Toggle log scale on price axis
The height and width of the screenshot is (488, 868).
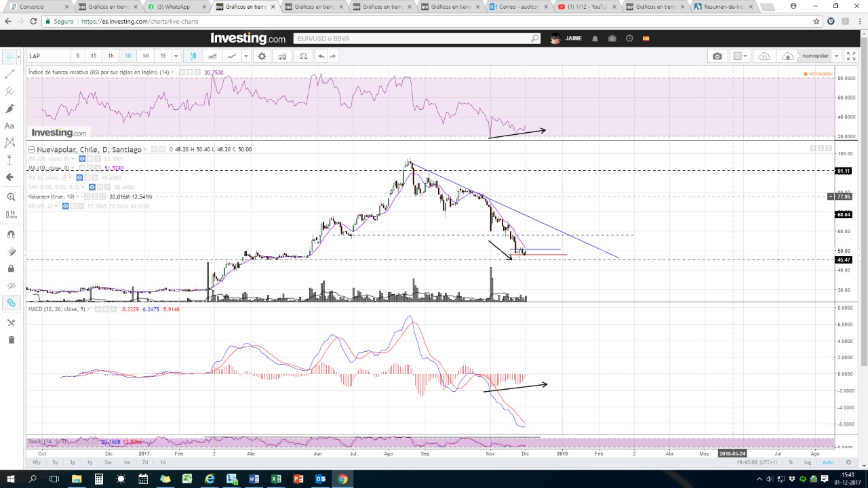[x=807, y=462]
